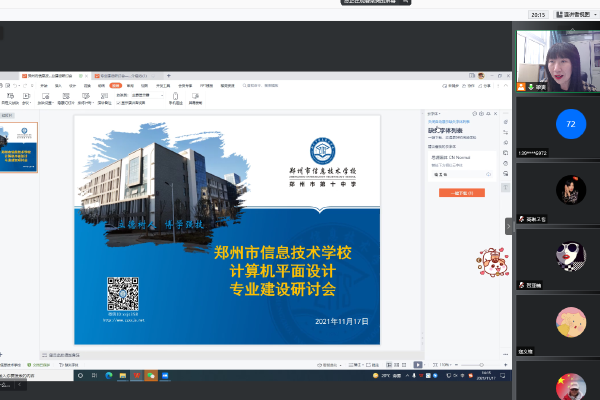Click the top icon in WPS right sidebar
600x400 pixels.
(505, 122)
